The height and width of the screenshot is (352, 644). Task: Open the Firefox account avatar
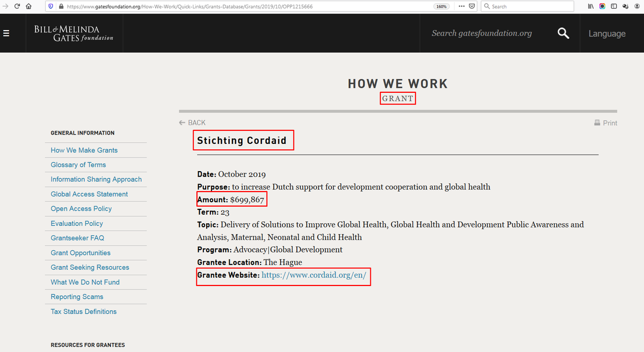point(636,6)
